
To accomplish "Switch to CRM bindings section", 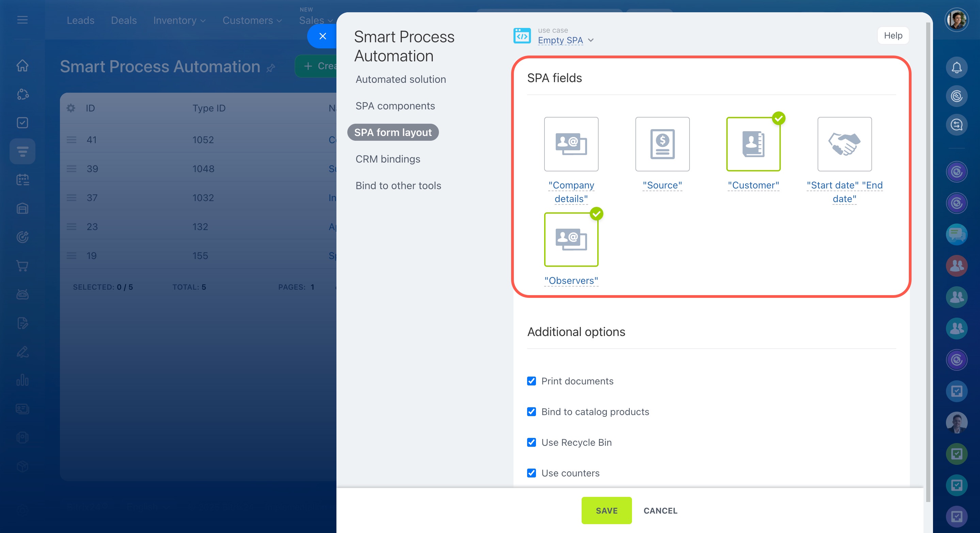I will tap(388, 159).
